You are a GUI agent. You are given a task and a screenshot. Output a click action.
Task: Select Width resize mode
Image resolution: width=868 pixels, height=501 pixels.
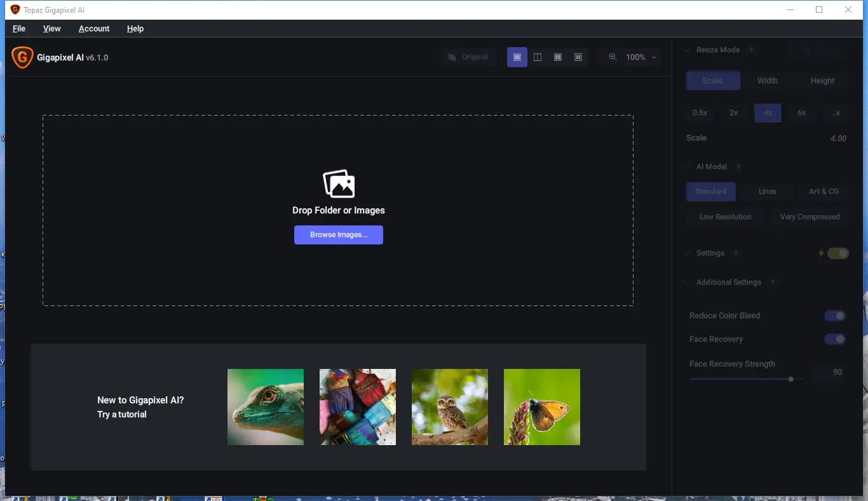coord(768,81)
